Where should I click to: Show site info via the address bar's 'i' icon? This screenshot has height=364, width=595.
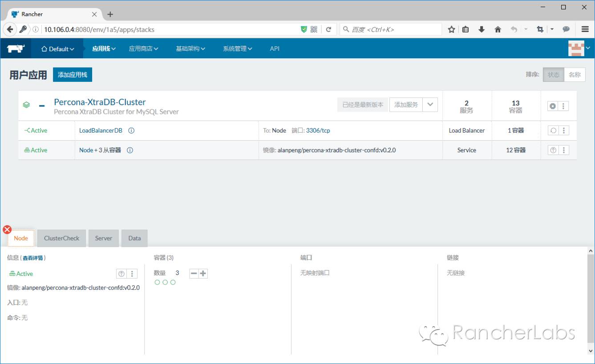[x=36, y=29]
